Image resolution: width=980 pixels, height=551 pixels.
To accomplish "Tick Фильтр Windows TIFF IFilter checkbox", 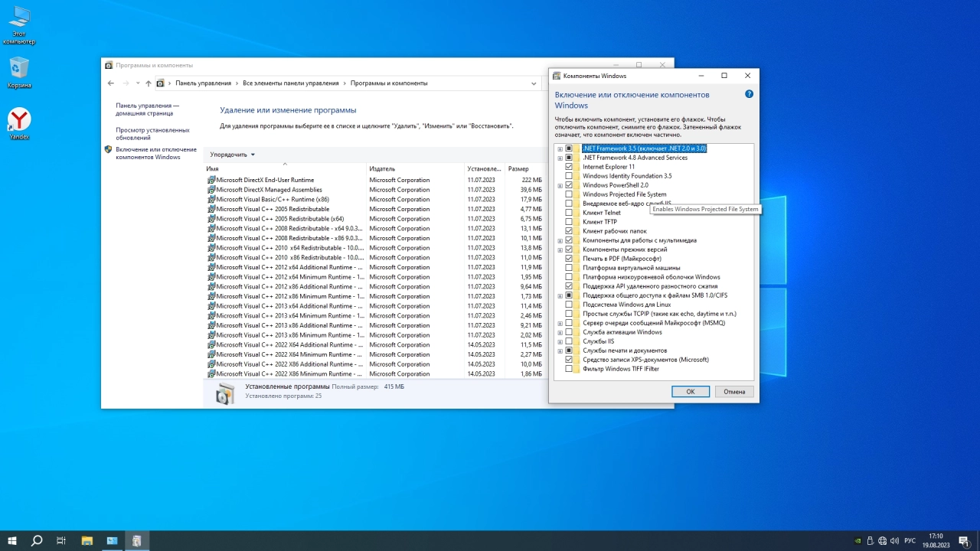I will click(x=569, y=369).
